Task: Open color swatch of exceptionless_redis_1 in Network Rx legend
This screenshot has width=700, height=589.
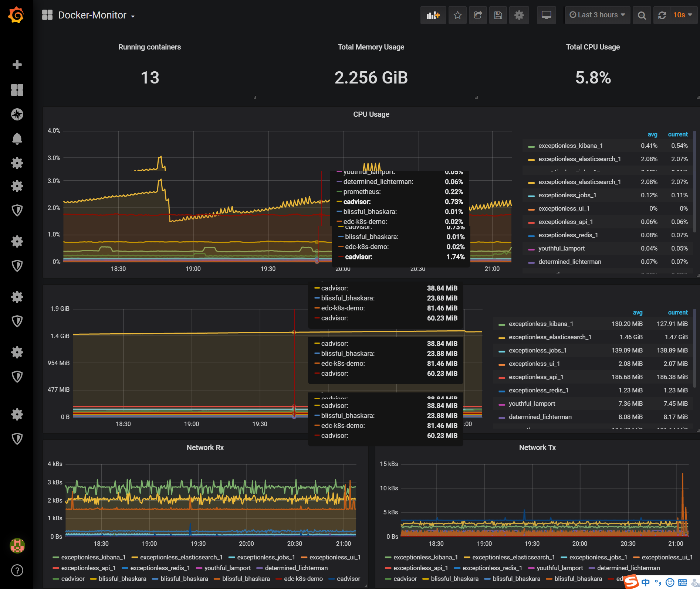Action: tap(125, 568)
